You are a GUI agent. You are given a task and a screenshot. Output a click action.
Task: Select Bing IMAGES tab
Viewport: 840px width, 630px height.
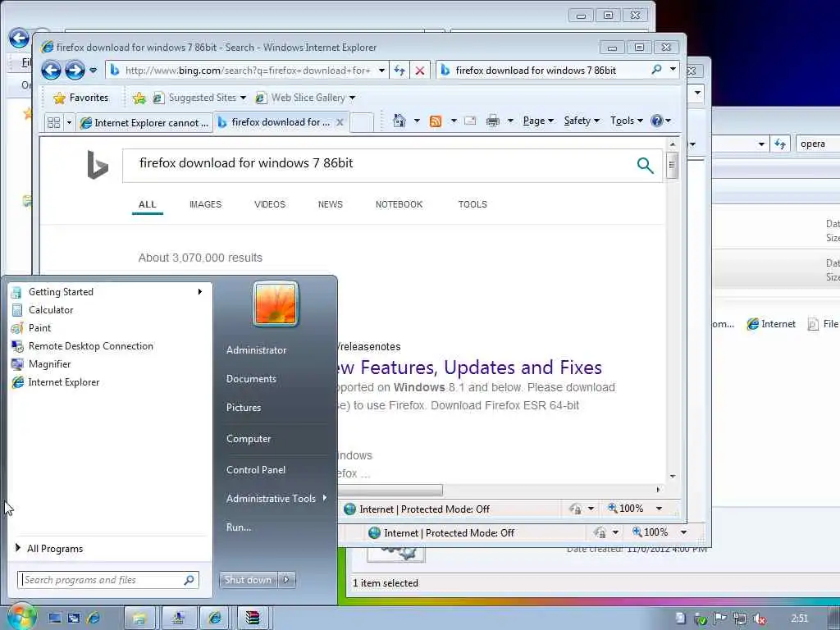click(x=205, y=204)
